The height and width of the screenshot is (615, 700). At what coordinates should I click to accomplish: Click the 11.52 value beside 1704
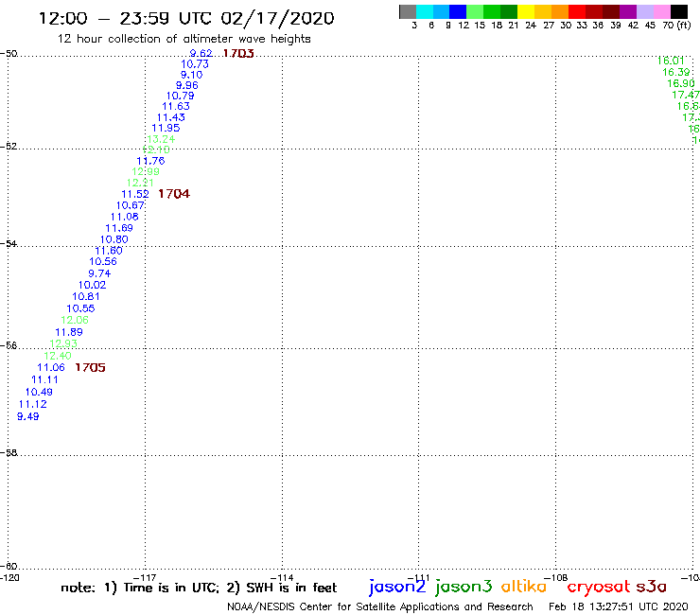click(x=135, y=194)
